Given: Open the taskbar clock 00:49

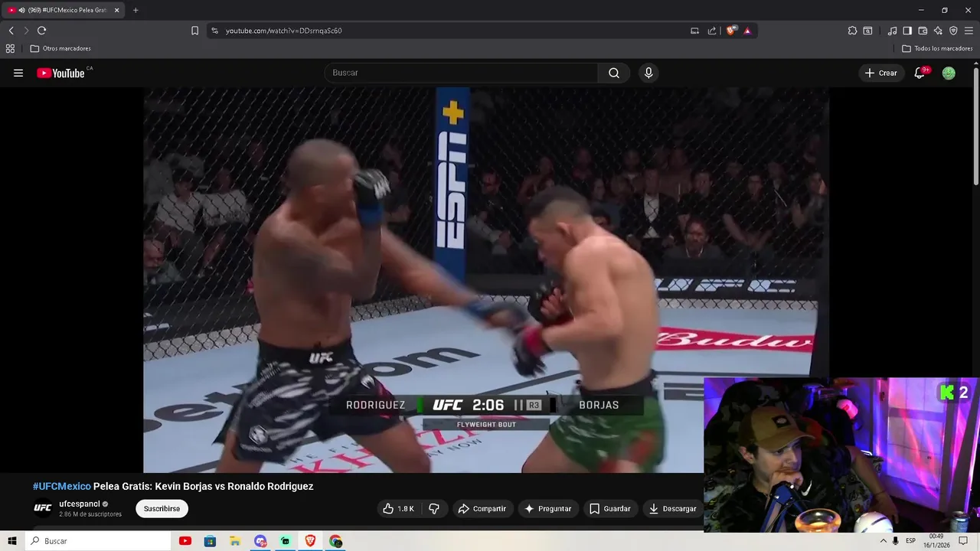Looking at the screenshot, I should [x=936, y=541].
